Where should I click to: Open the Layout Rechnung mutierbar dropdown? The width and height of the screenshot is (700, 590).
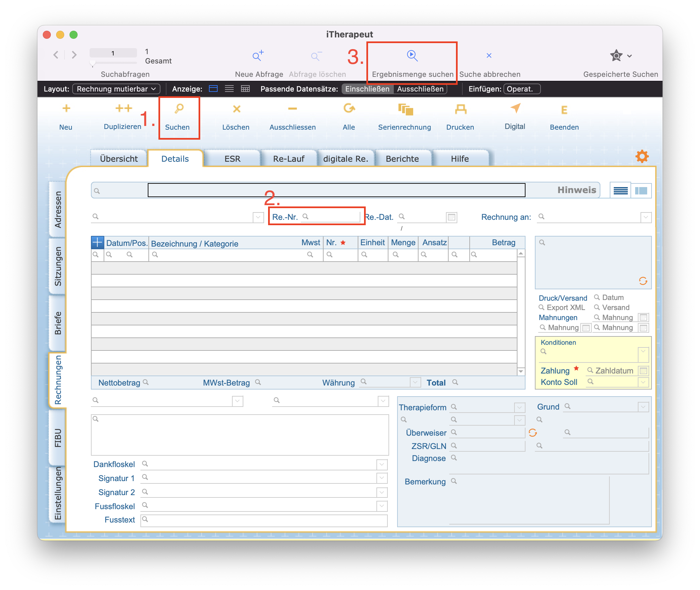pos(116,89)
